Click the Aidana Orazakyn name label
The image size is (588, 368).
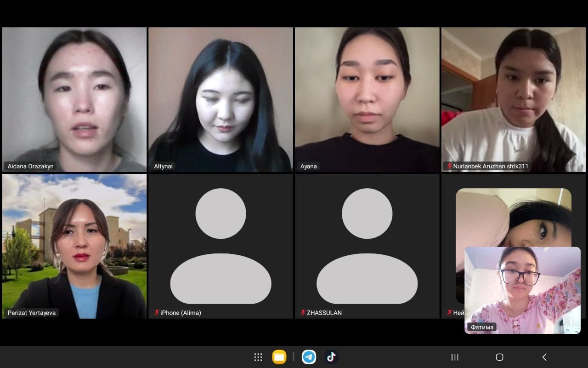[x=30, y=166]
